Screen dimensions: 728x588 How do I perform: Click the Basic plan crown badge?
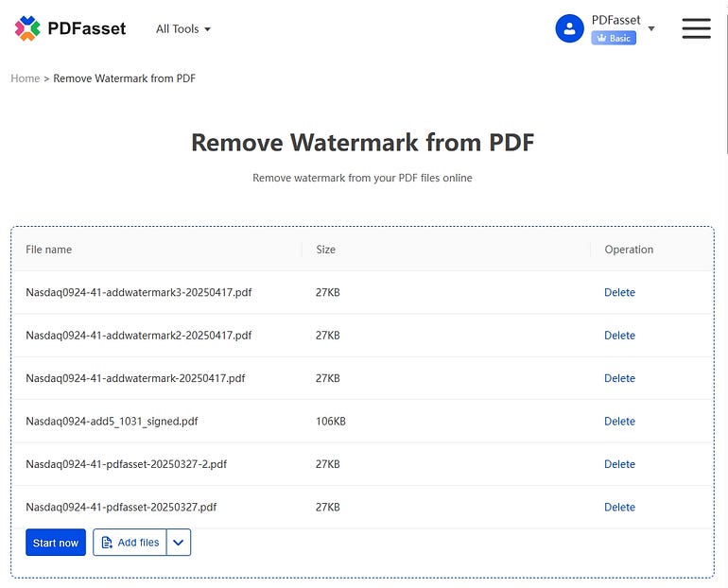pos(614,38)
